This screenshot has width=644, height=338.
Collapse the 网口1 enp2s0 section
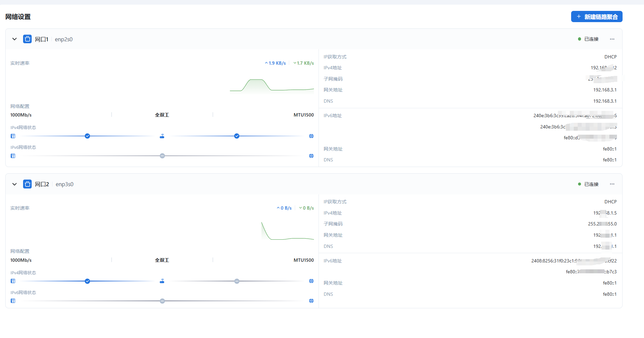coord(15,39)
